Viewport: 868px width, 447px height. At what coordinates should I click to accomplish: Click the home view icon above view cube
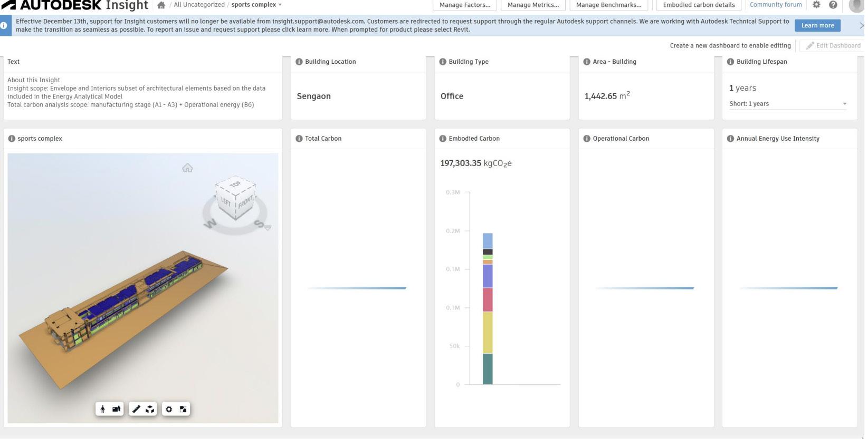[x=187, y=168]
